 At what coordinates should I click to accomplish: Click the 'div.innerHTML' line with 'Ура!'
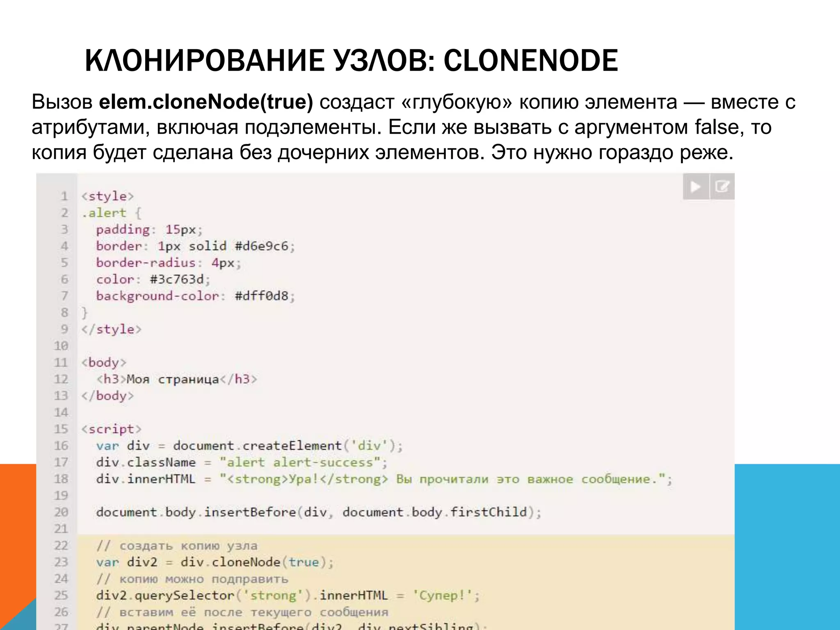pos(384,479)
